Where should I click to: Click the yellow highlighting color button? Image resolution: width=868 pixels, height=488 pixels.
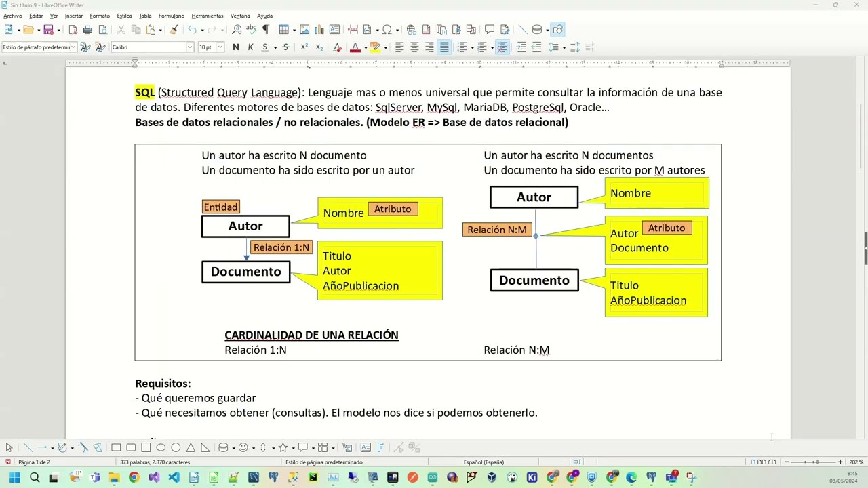tap(375, 47)
